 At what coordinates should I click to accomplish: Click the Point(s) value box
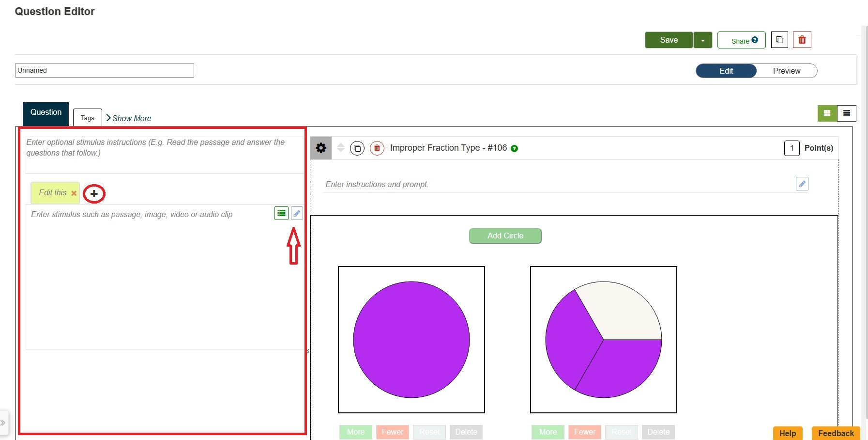792,148
